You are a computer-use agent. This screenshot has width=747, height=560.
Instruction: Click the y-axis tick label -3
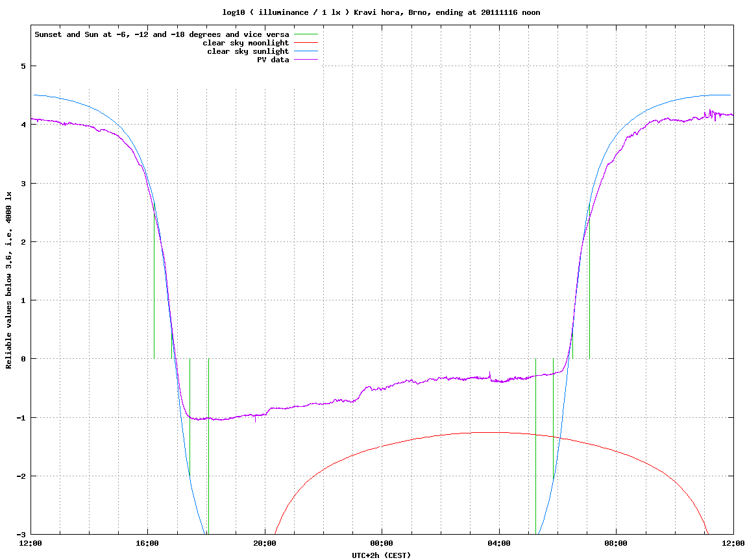(21, 535)
